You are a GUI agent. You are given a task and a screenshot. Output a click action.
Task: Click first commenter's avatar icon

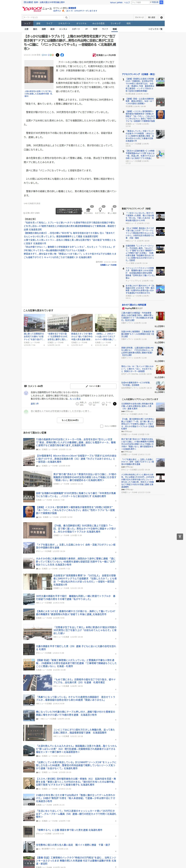tap(26, 393)
